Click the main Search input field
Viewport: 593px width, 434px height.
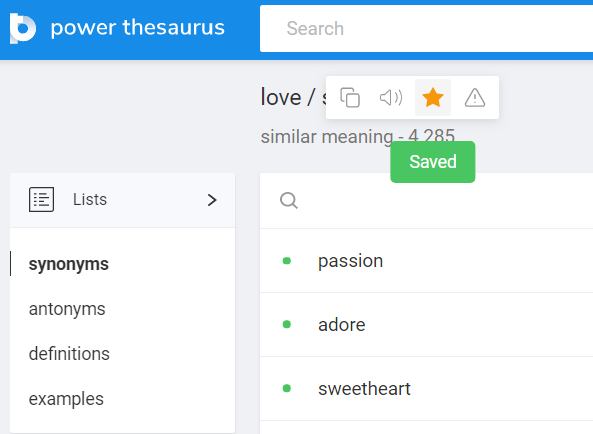(426, 28)
